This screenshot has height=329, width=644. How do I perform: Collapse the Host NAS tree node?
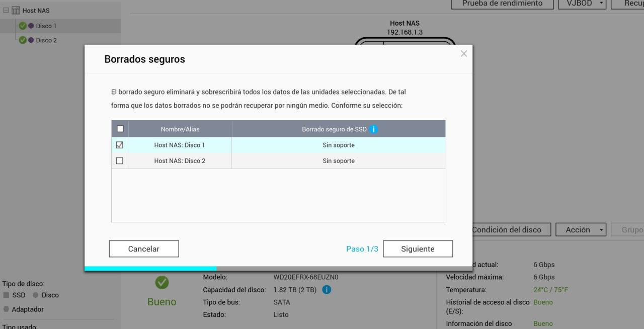click(6, 10)
